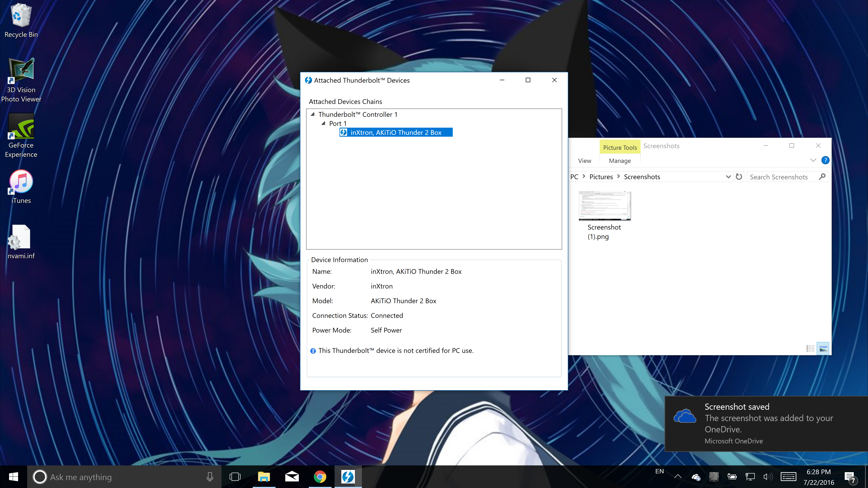The height and width of the screenshot is (488, 868).
Task: Click the volume speaker tray icon
Action: click(x=768, y=476)
